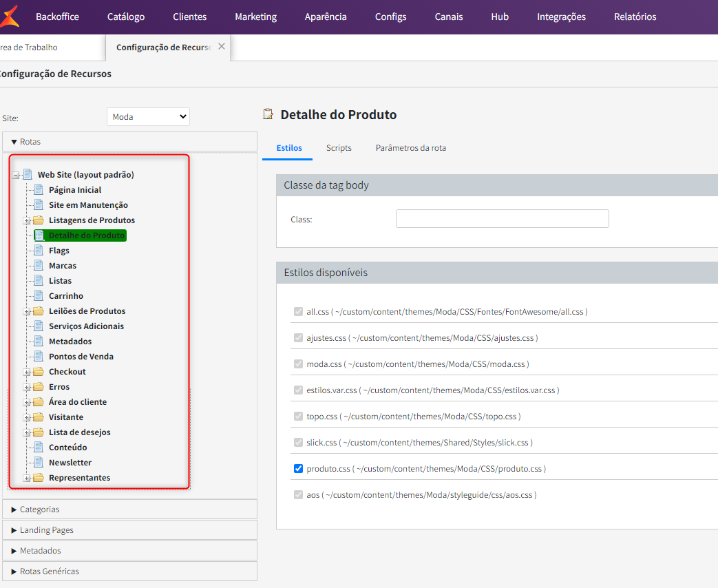Screen dimensions: 718x588
Task: Toggle the estilos.var.css style checkbox
Action: coord(298,390)
